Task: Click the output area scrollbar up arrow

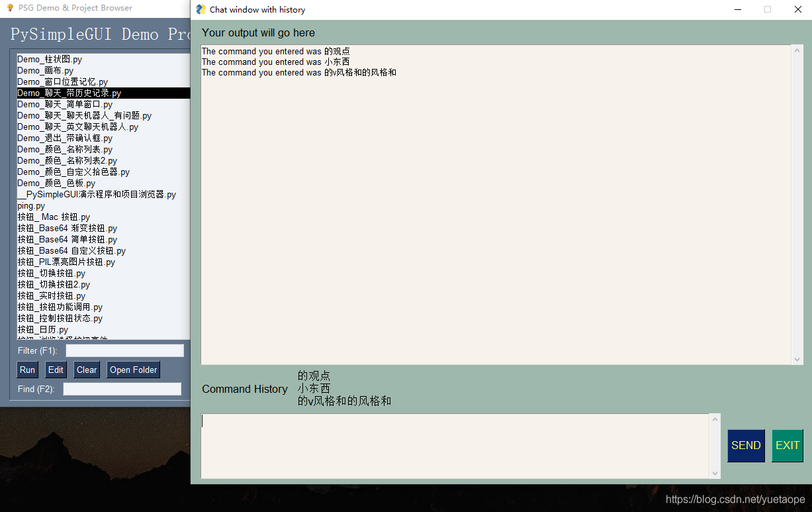Action: coord(797,50)
